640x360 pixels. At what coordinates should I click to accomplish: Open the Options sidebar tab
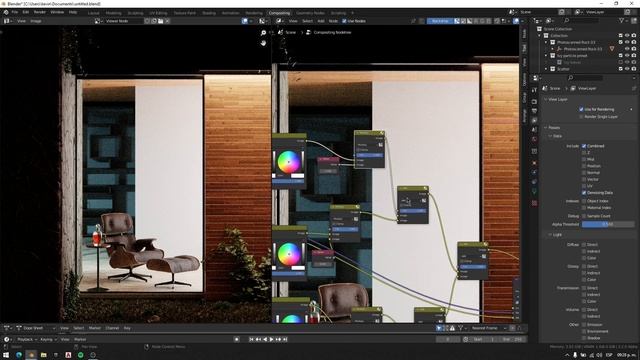524,79
